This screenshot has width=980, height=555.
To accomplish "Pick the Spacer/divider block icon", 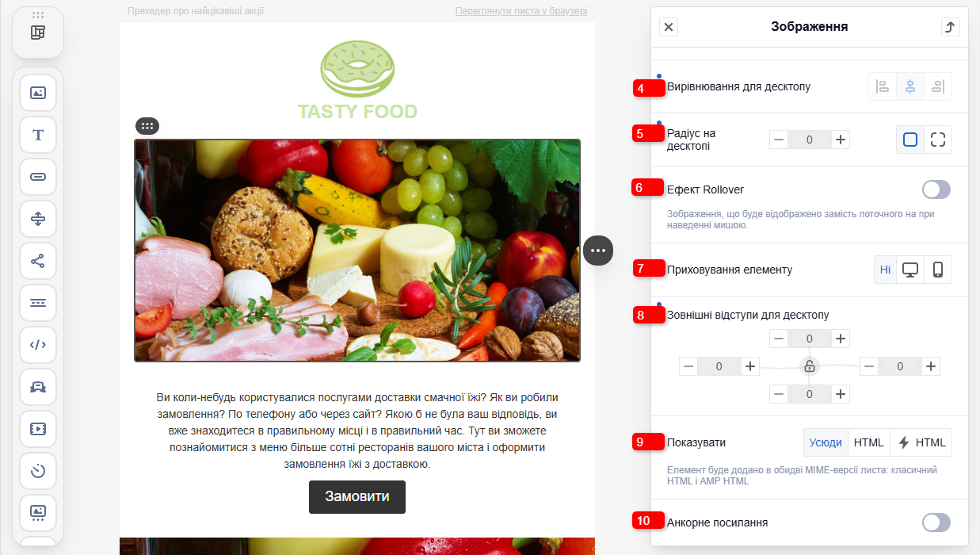I will 38,219.
